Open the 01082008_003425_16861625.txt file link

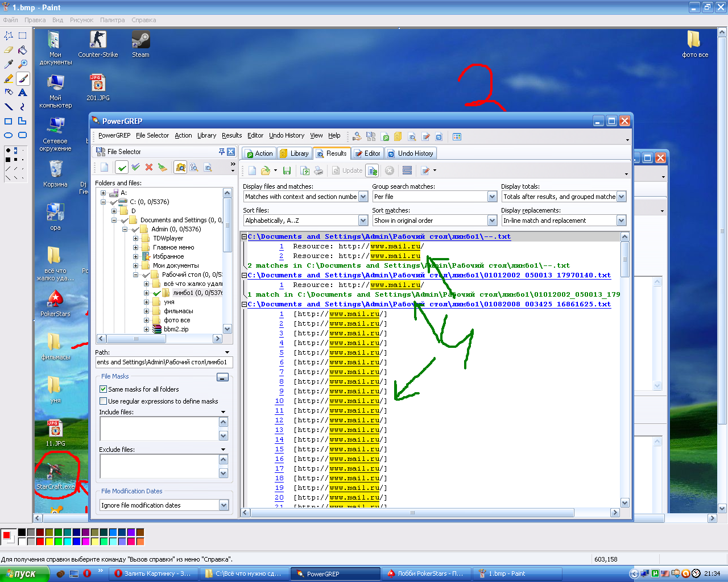(429, 304)
